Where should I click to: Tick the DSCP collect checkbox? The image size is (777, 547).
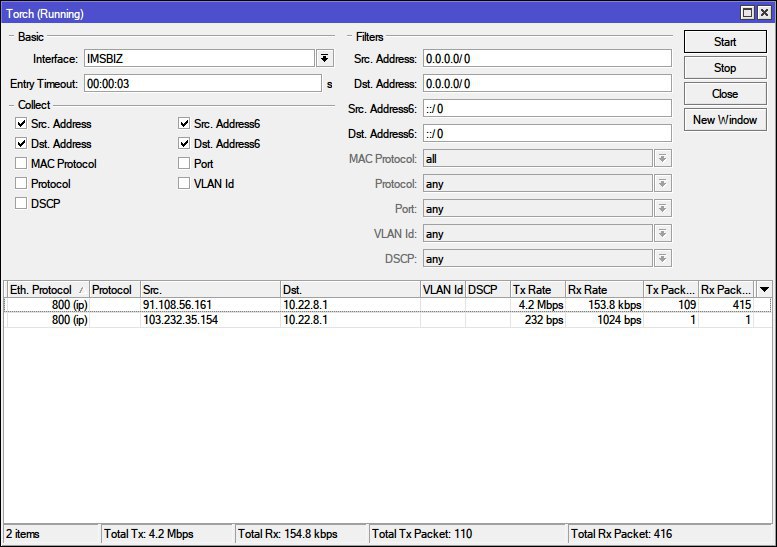[x=21, y=204]
